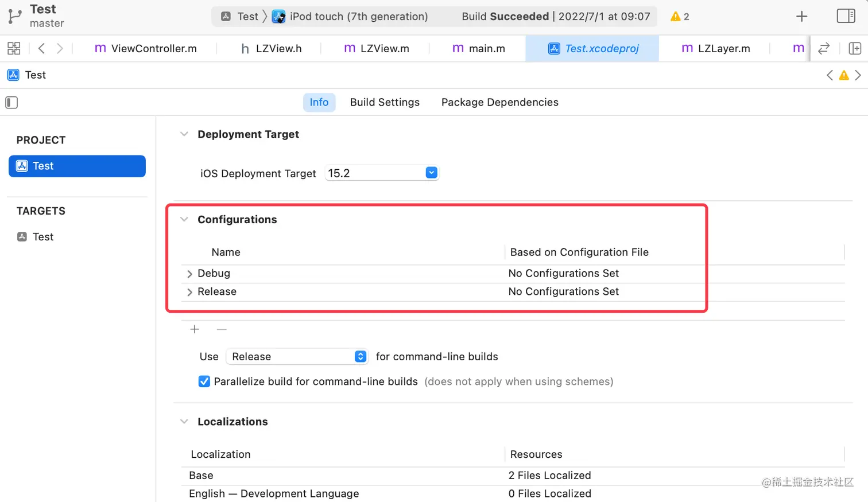Click the Resources column header
868x502 pixels.
pyautogui.click(x=536, y=454)
